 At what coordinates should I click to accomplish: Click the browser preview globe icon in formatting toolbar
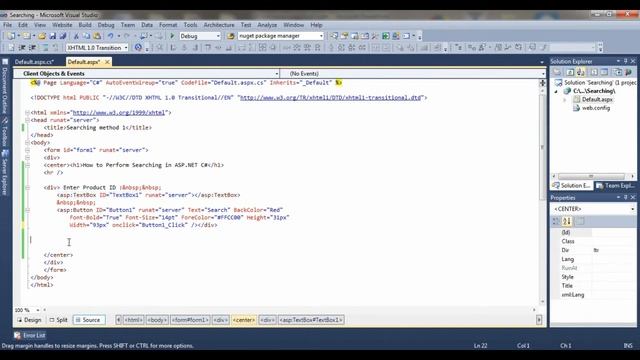pyautogui.click(x=138, y=47)
